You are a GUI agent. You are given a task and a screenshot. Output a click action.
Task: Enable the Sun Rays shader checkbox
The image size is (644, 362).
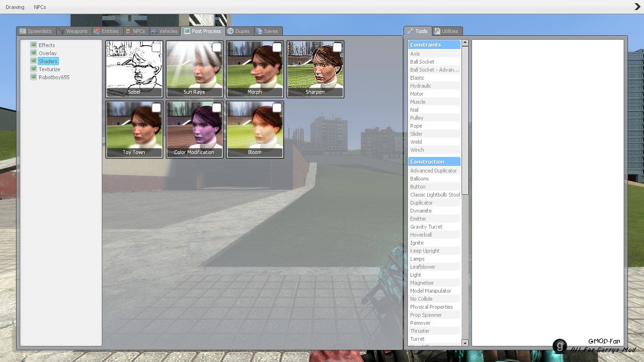[217, 48]
